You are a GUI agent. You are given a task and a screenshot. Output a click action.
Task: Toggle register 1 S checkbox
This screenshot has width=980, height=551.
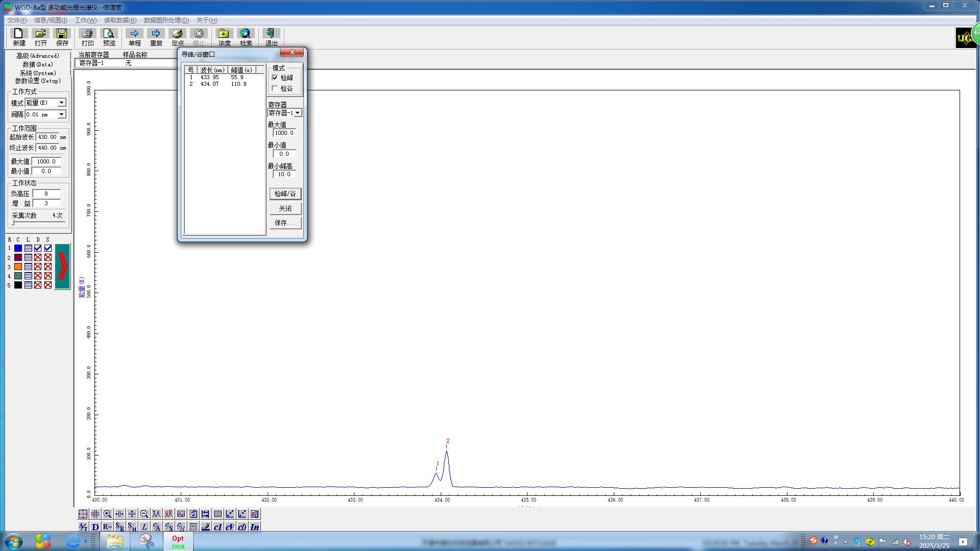[48, 248]
